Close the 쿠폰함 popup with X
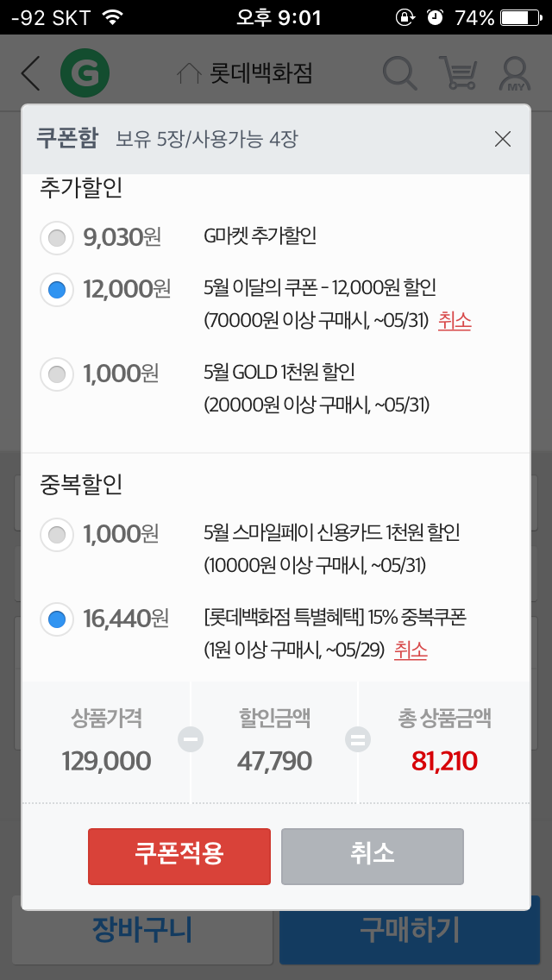This screenshot has width=552, height=980. pos(503,139)
